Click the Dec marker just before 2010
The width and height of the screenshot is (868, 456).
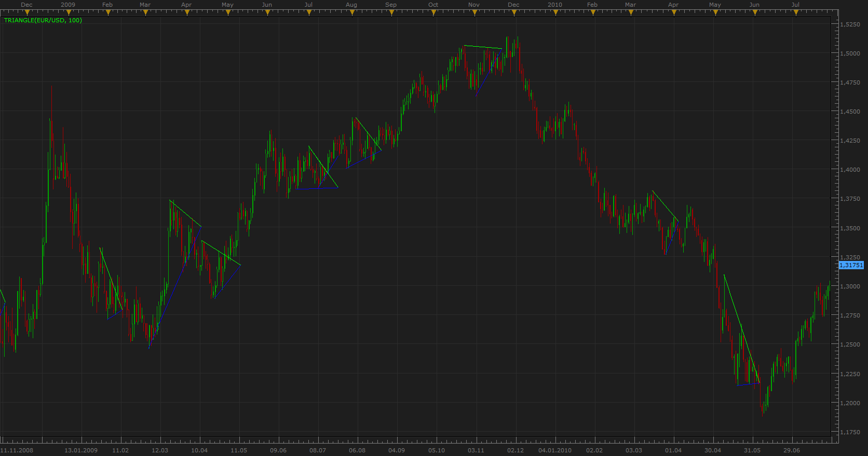[x=513, y=5]
